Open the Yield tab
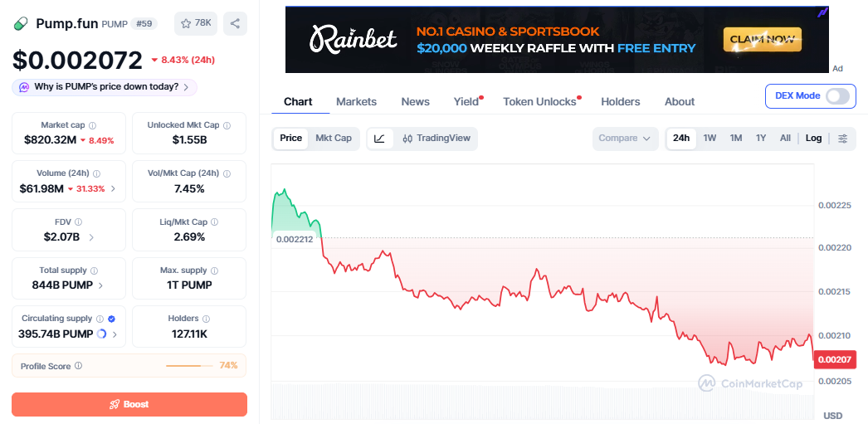Image resolution: width=868 pixels, height=424 pixels. pos(466,102)
